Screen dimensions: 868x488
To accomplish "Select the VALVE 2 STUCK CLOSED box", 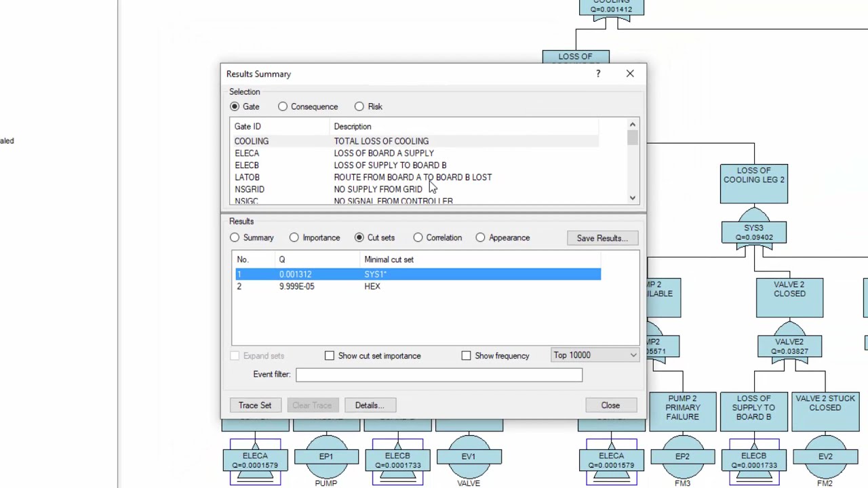I will 825,411.
